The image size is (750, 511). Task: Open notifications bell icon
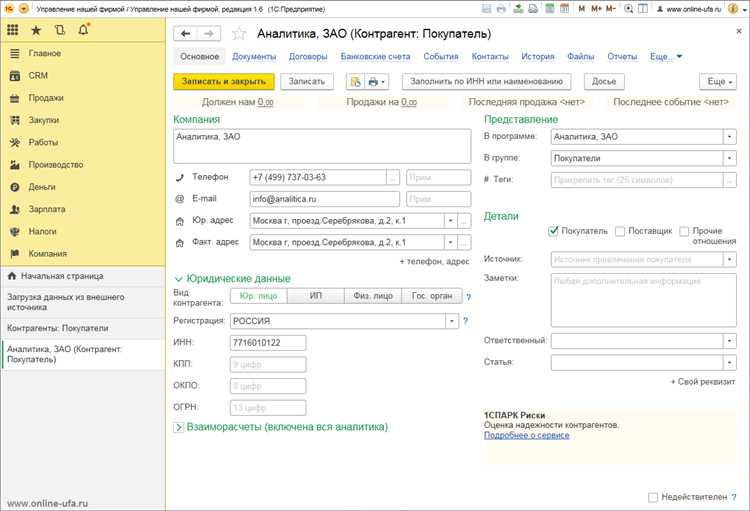(x=83, y=30)
